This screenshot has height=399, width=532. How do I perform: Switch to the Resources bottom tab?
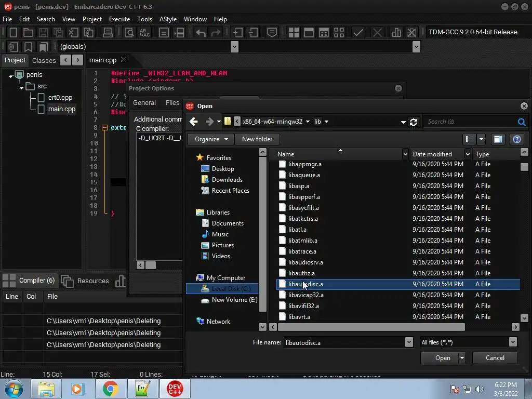(x=86, y=281)
